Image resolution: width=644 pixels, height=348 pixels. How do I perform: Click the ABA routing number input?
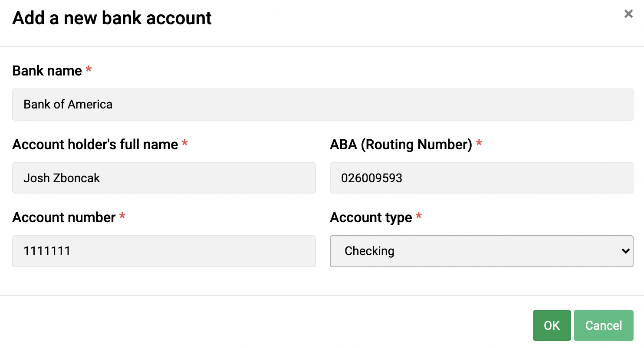[x=481, y=178]
